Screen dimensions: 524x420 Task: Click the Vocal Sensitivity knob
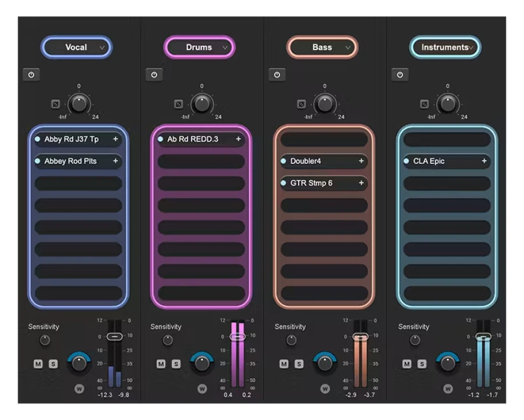45,340
